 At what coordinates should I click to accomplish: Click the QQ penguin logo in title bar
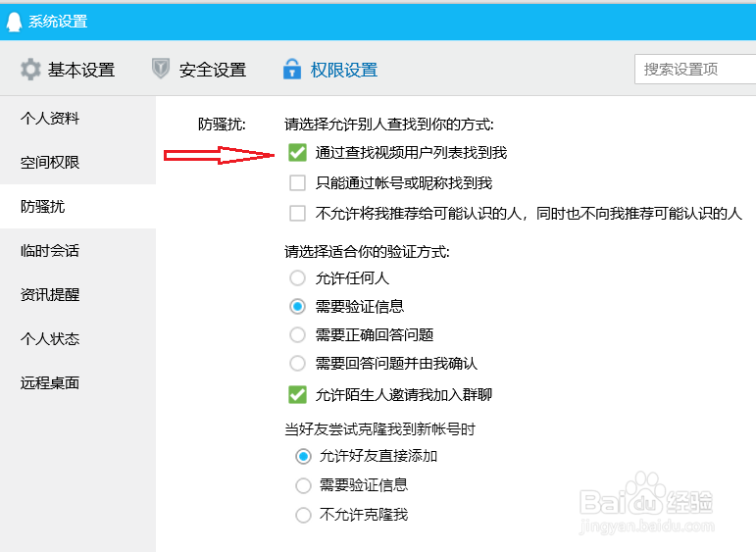(14, 22)
